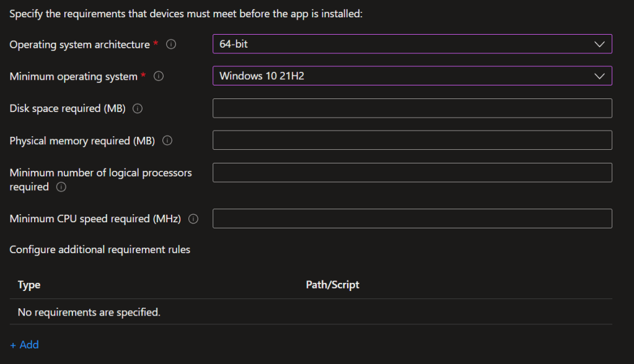Click the 'Specify the requirements' description text
Image resolution: width=634 pixels, height=364 pixels.
[x=185, y=13]
